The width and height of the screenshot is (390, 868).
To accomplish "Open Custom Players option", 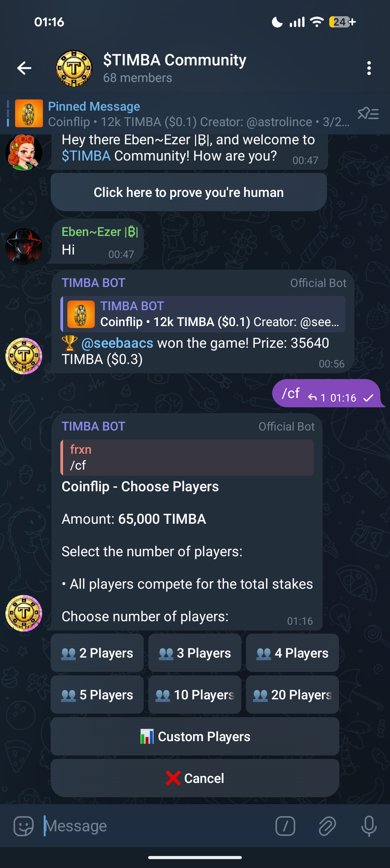I will (195, 736).
